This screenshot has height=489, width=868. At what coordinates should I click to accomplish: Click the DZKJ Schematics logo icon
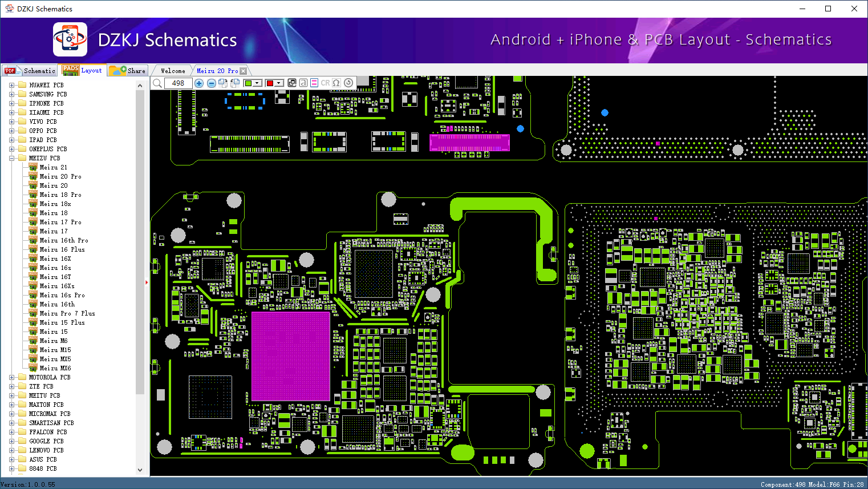(70, 39)
